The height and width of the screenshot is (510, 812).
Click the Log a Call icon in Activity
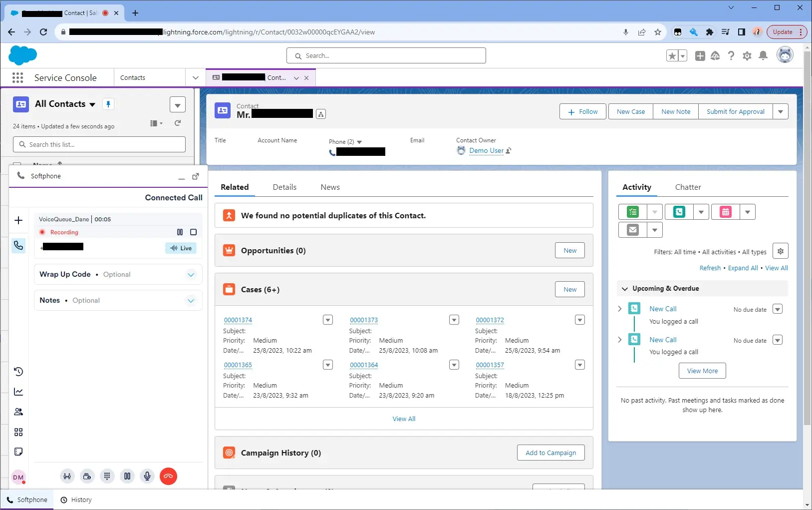click(679, 212)
